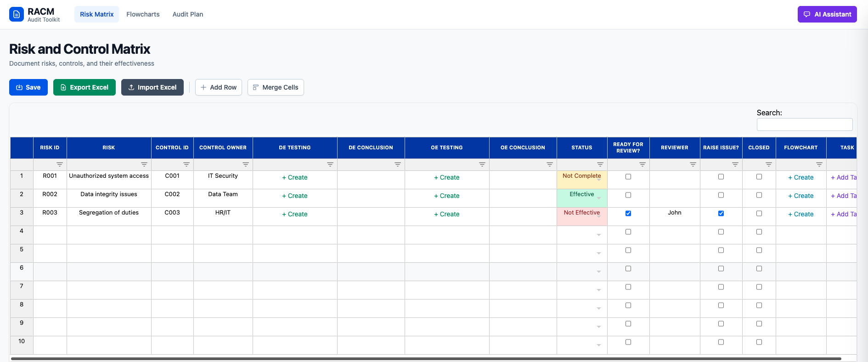Open the Audit Plan tab
Viewport: 868px width, 362px height.
click(x=188, y=14)
